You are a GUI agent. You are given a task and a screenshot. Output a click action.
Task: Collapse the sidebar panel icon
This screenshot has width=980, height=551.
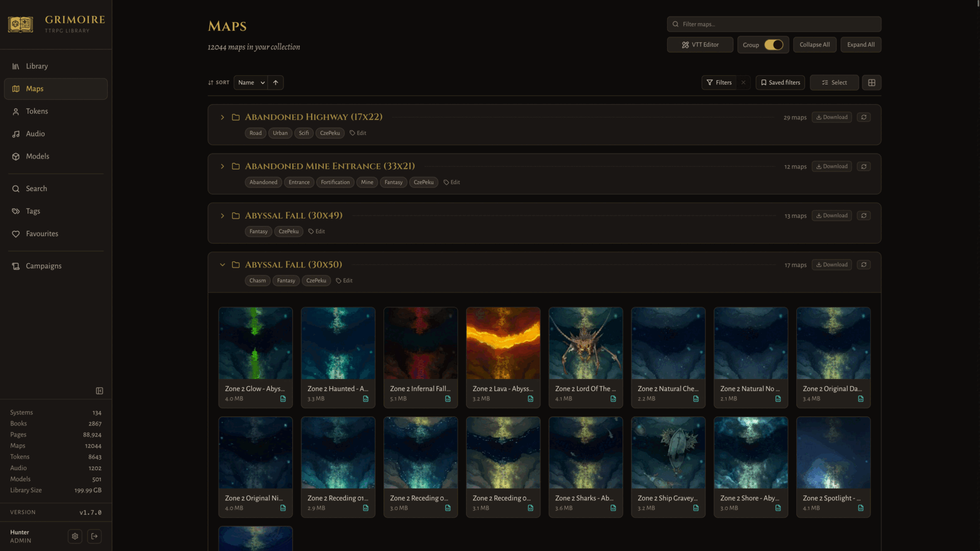coord(99,391)
